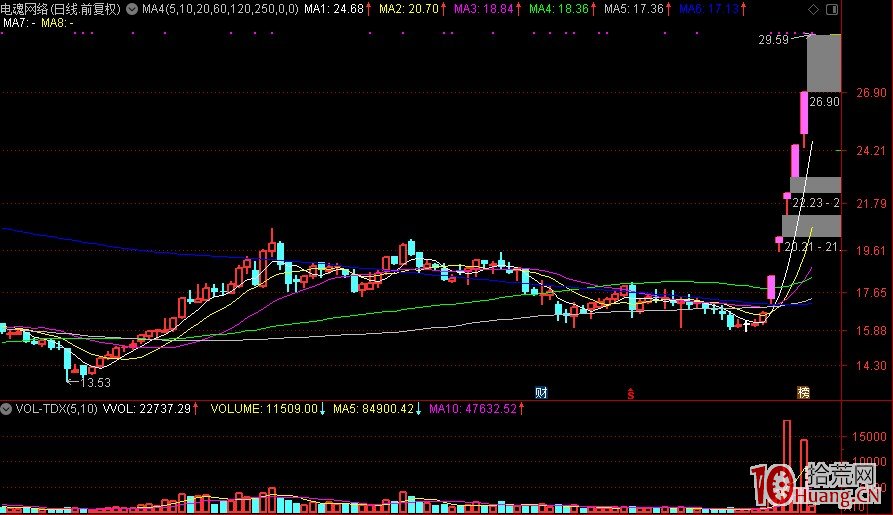Click the diamond icon at top right
The width and height of the screenshot is (893, 515).
point(813,9)
